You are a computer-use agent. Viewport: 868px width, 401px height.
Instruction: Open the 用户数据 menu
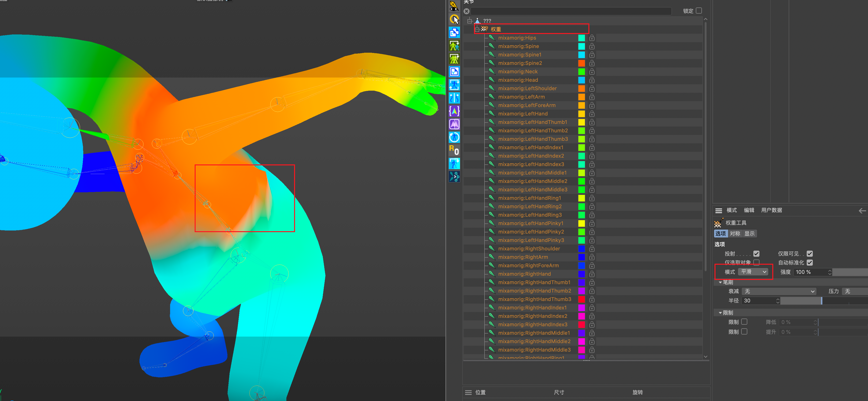click(771, 210)
